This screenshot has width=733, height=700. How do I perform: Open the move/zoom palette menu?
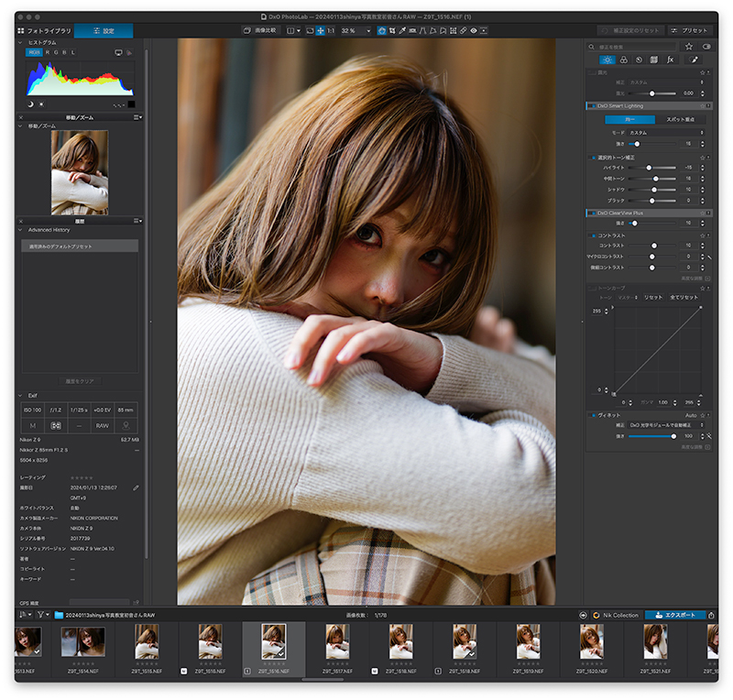tap(138, 117)
